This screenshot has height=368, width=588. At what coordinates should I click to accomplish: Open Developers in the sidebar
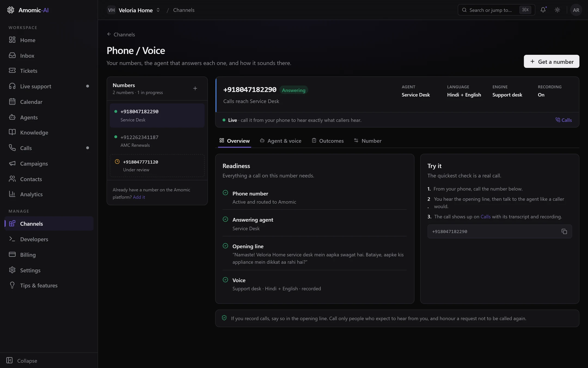[x=49, y=239]
